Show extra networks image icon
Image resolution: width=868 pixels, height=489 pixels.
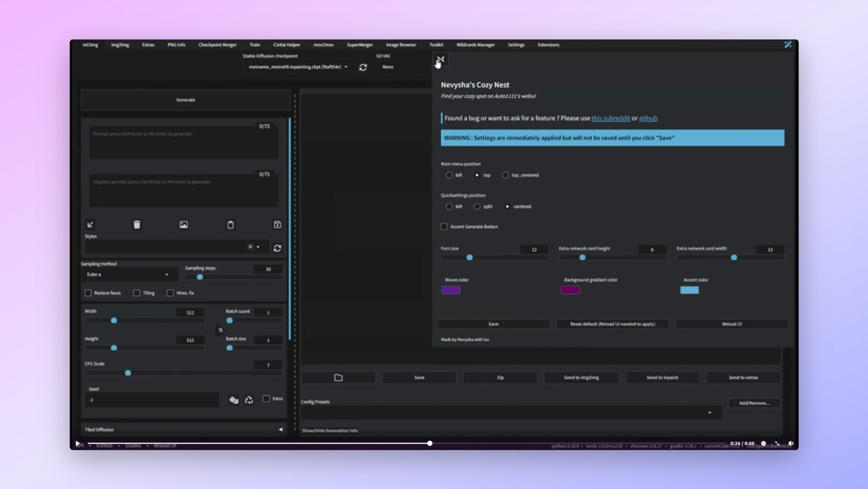coord(184,225)
